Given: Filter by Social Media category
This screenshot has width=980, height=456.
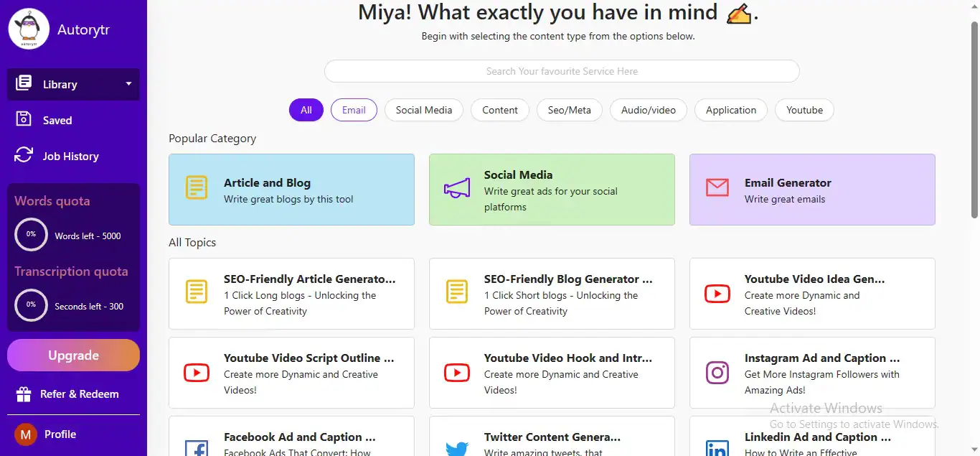Looking at the screenshot, I should pos(424,110).
